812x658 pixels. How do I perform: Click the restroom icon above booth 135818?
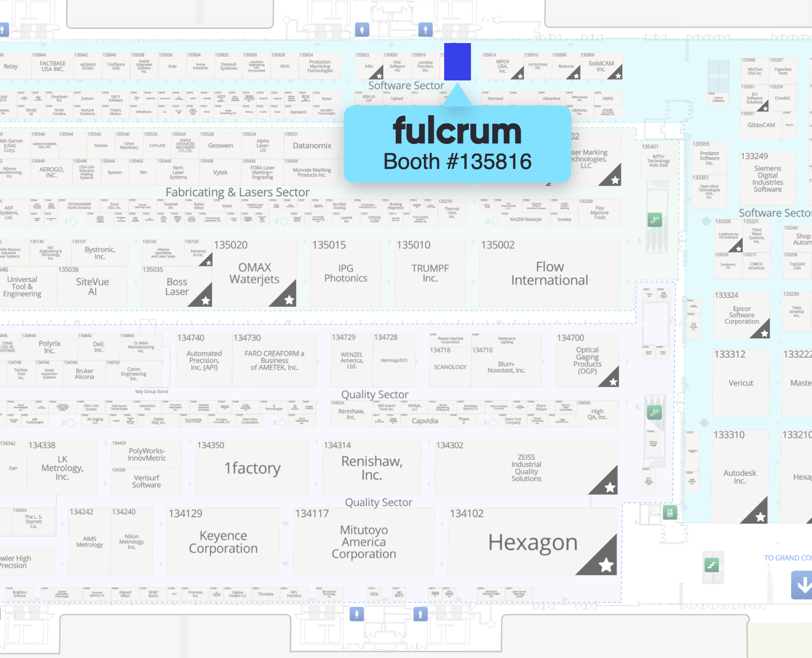click(x=425, y=30)
